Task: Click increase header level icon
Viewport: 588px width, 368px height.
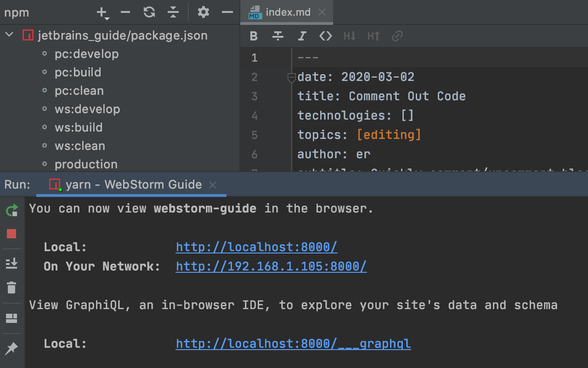Action: click(x=373, y=36)
